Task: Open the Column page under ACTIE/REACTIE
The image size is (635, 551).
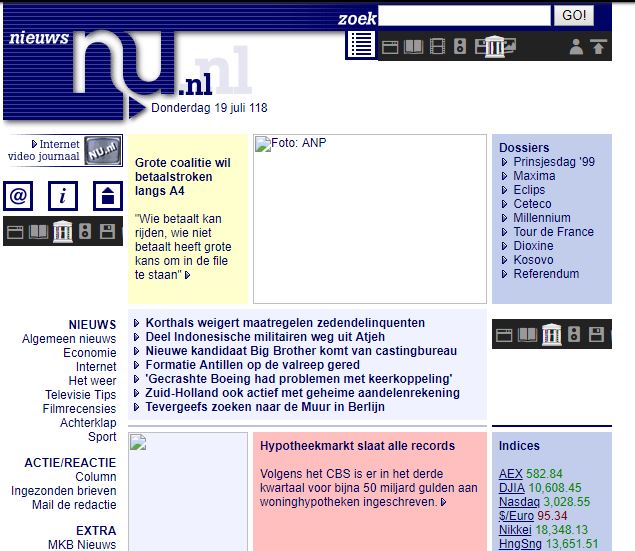Action: point(96,477)
